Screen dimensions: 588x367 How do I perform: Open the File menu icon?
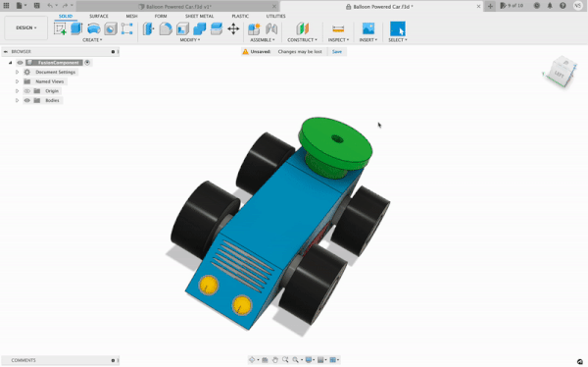[20, 6]
